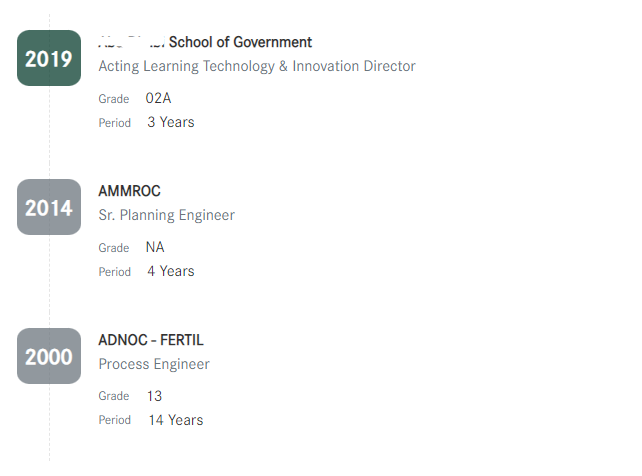Image resolution: width=642 pixels, height=476 pixels.
Task: Click the Period label under ADNOC - FERTIL
Action: tap(115, 420)
